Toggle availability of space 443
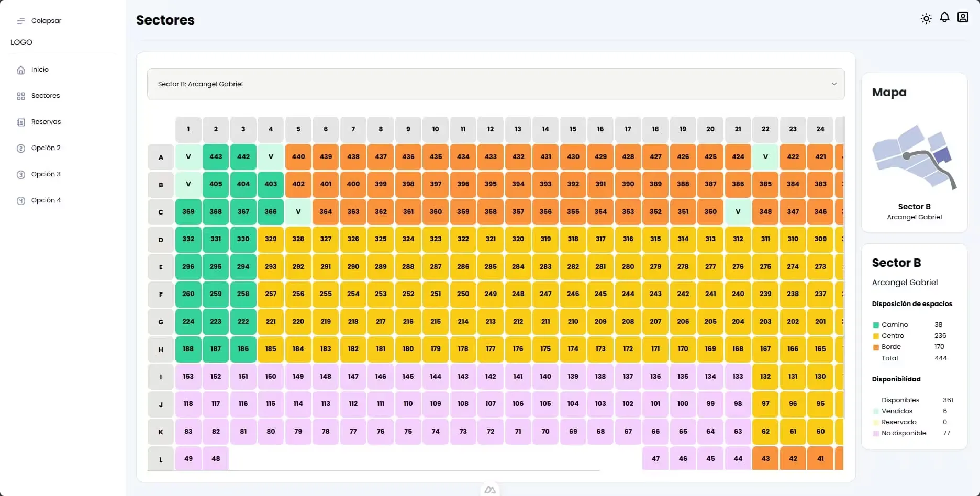Screen dimensions: 980x496 tap(216, 156)
